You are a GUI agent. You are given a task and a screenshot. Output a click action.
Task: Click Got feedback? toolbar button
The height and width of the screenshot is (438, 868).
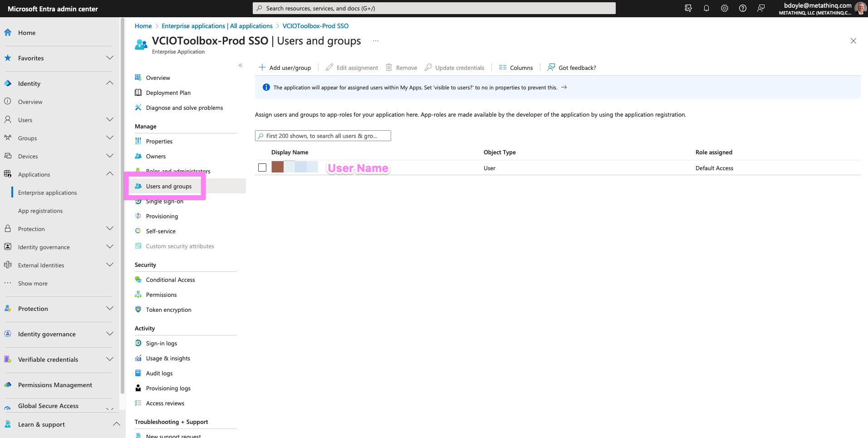click(572, 68)
